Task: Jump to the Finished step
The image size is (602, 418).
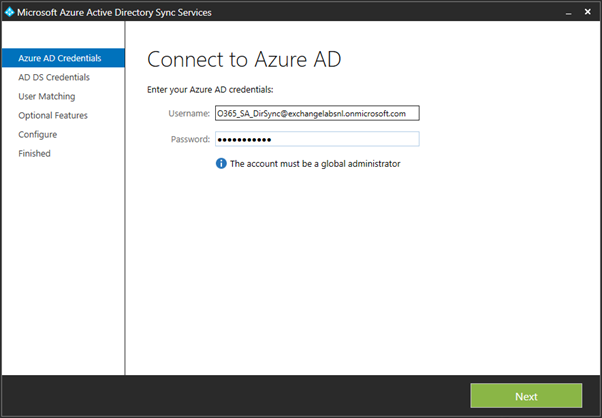Action: [34, 153]
